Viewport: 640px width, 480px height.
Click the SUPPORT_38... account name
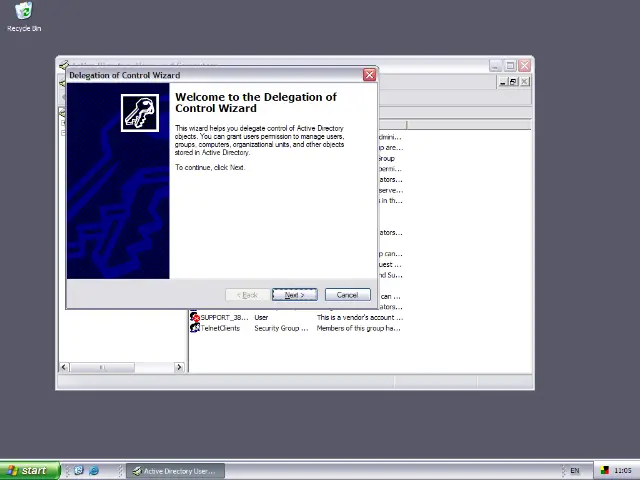(224, 317)
